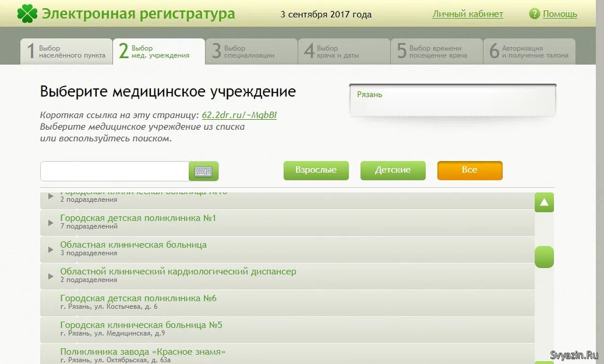Click the green scrollbar thumb of the list

click(544, 257)
